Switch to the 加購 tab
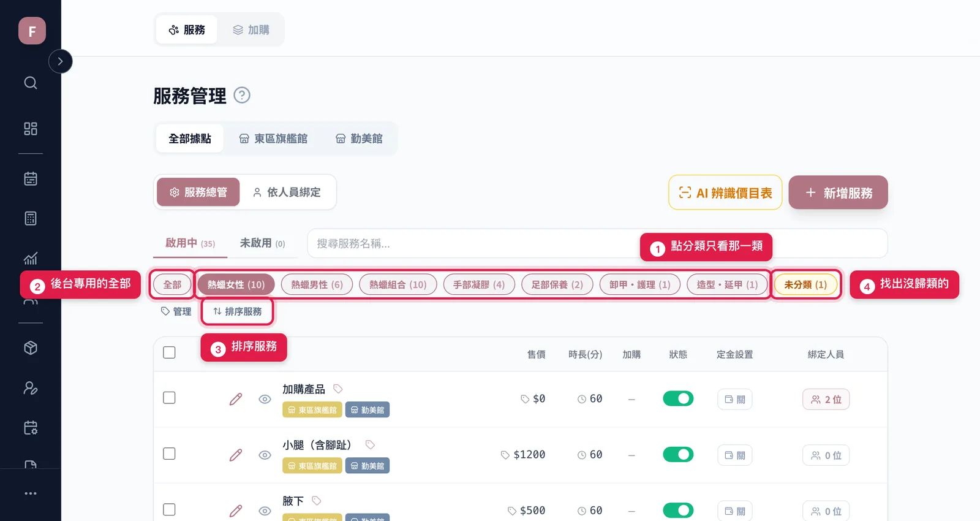 251,29
